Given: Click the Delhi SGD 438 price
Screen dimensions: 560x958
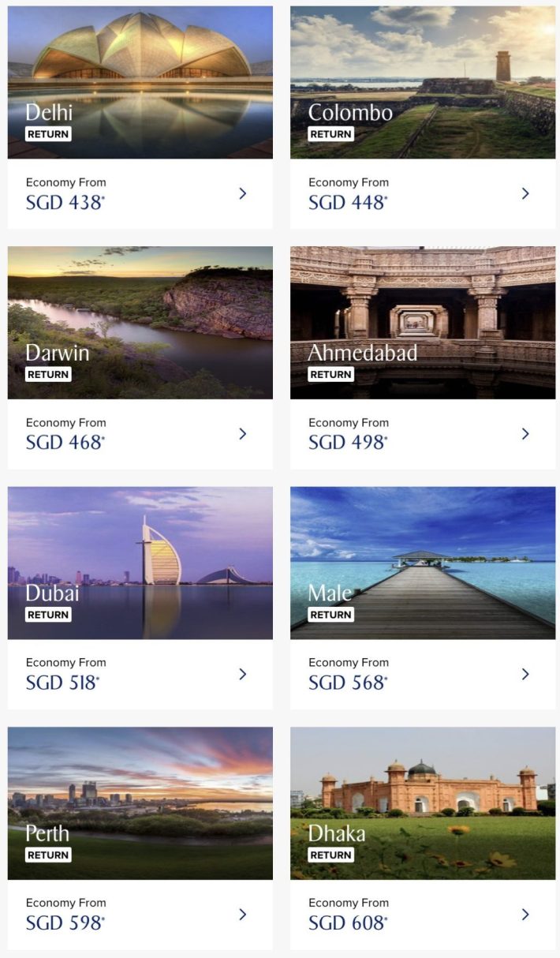Looking at the screenshot, I should (65, 203).
